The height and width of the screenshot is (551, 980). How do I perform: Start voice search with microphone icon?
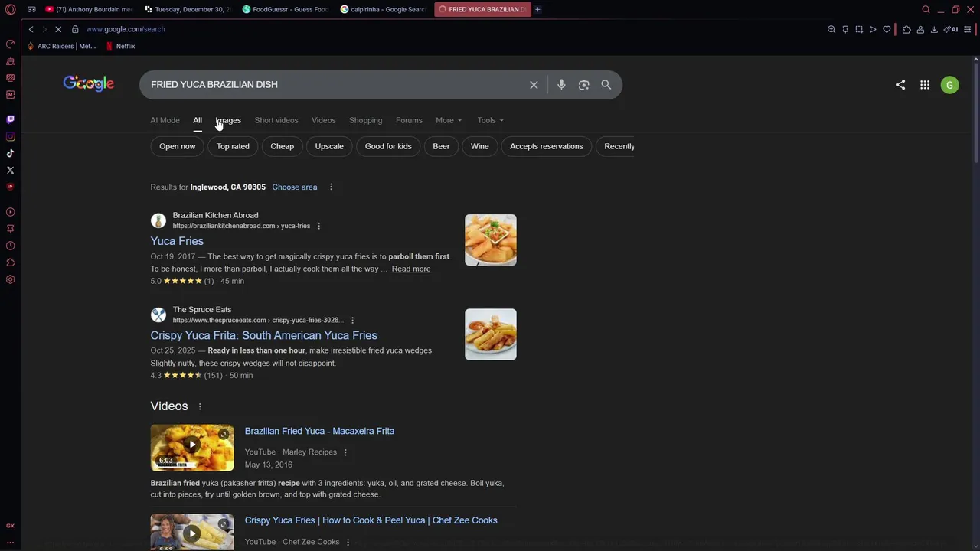561,85
